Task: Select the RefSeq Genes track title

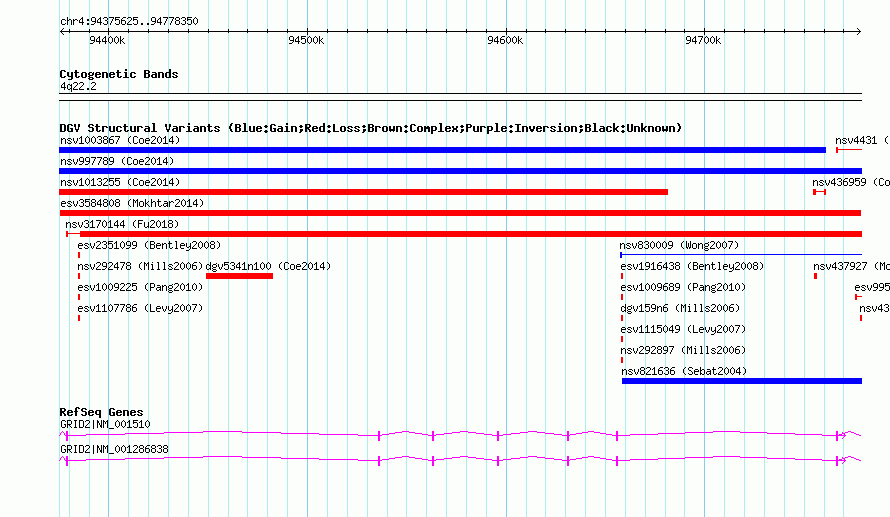Action: pos(102,412)
